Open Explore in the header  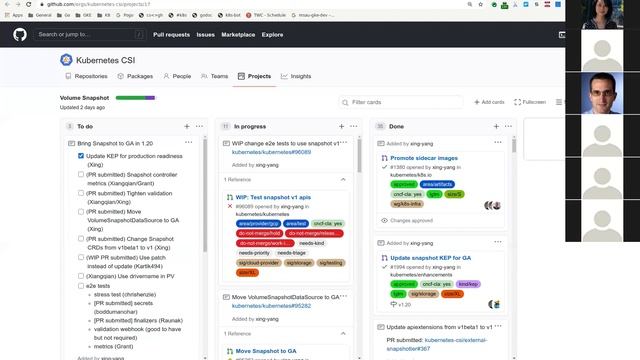click(x=273, y=35)
